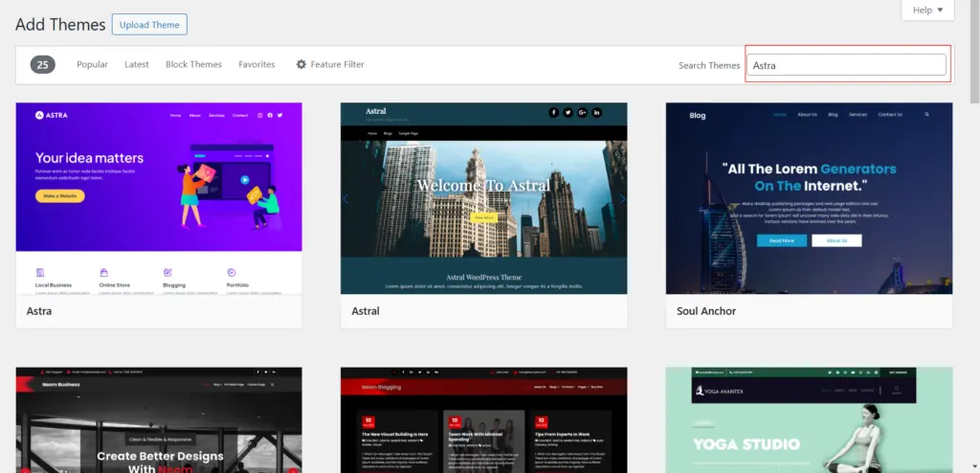Click the Search Themes input field

tap(846, 65)
